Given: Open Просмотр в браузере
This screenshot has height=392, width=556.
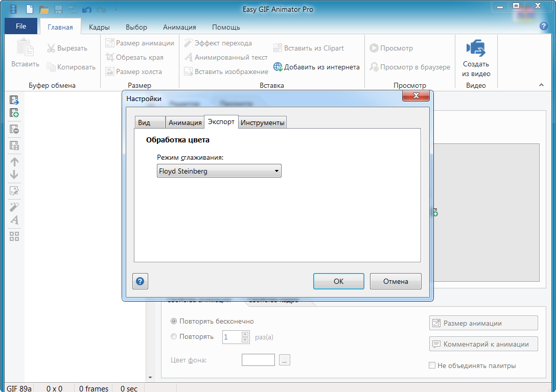Looking at the screenshot, I should point(409,67).
